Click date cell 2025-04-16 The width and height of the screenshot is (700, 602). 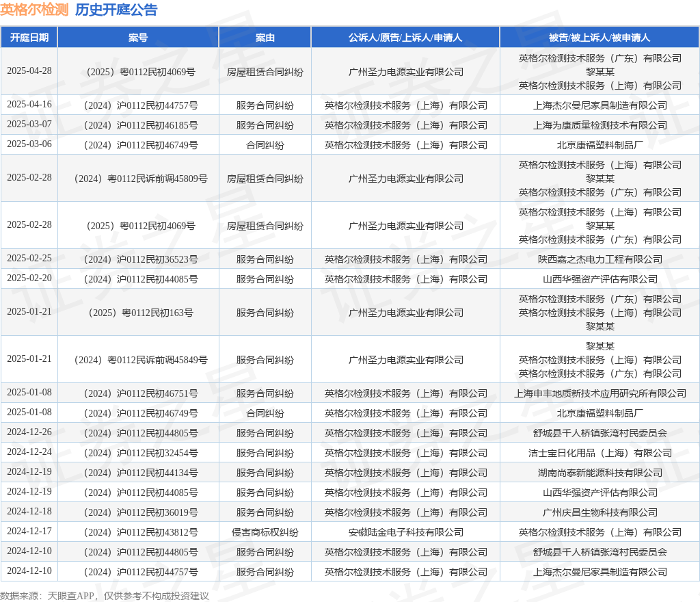pyautogui.click(x=29, y=105)
